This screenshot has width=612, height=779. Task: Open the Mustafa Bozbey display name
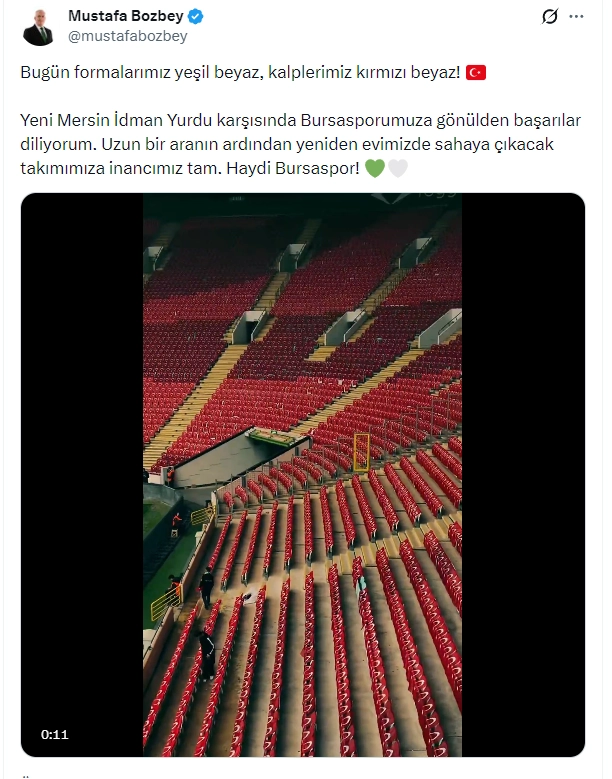click(126, 16)
